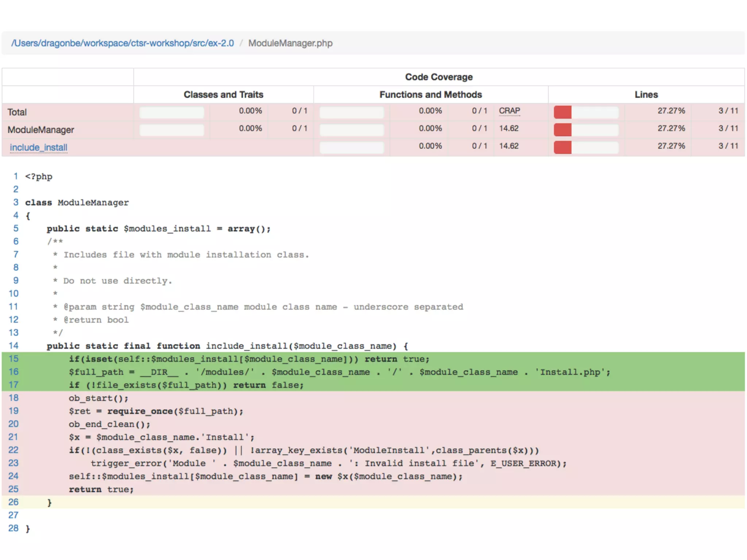The width and height of the screenshot is (747, 560).
Task: Click the include_install method link
Action: [39, 147]
